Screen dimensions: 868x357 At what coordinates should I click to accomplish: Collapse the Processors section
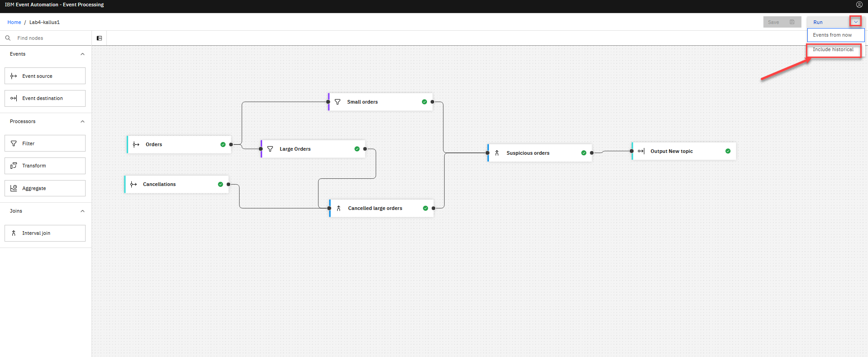(x=82, y=121)
